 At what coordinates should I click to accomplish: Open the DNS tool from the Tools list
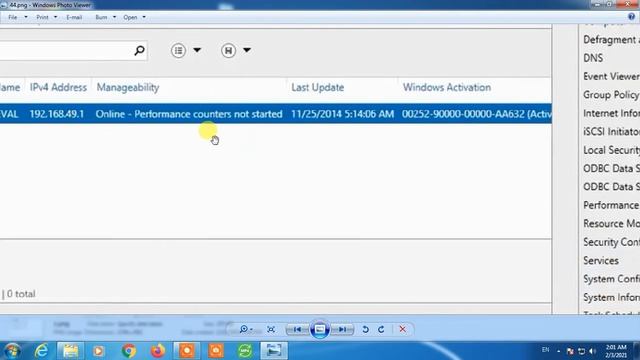point(593,58)
